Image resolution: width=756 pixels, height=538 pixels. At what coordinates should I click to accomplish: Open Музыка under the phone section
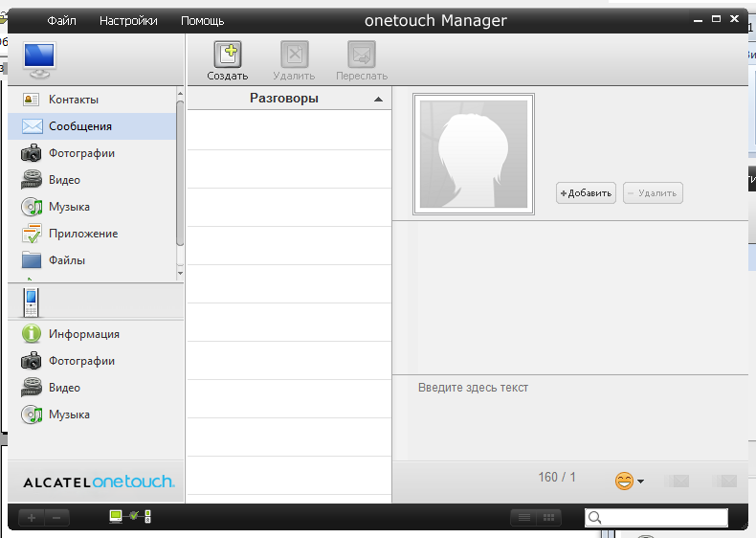coord(69,415)
